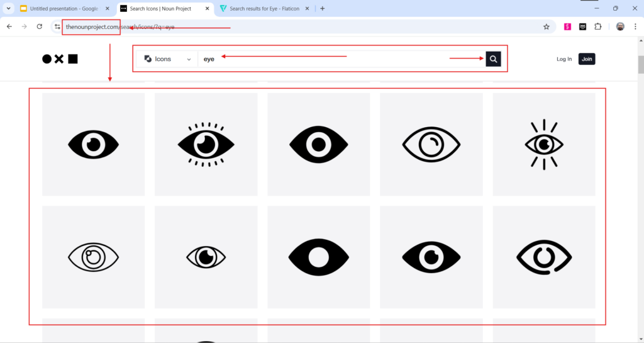Click the page's vertical scrollbar thumb
This screenshot has height=343, width=644.
(640, 64)
